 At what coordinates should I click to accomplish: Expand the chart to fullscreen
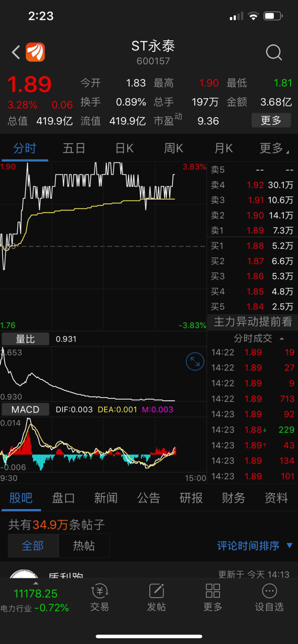point(195,361)
